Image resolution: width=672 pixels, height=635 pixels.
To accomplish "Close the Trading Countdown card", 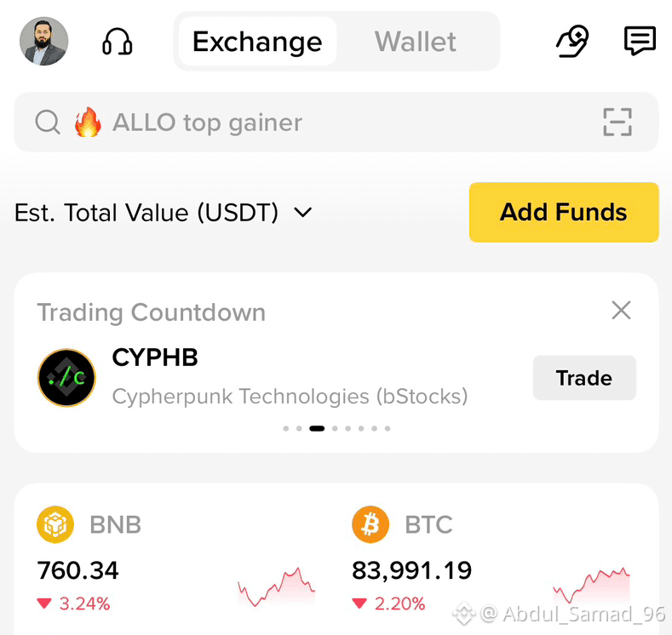I will point(621,310).
